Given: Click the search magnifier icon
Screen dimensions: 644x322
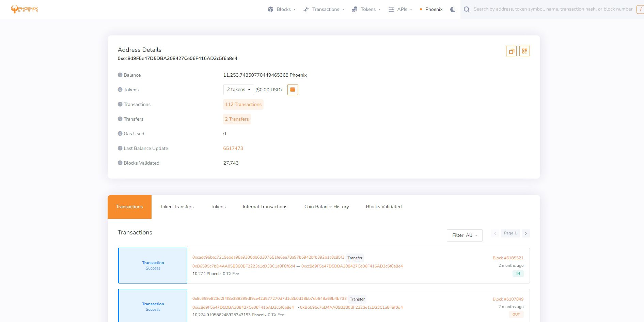Looking at the screenshot, I should 467,10.
